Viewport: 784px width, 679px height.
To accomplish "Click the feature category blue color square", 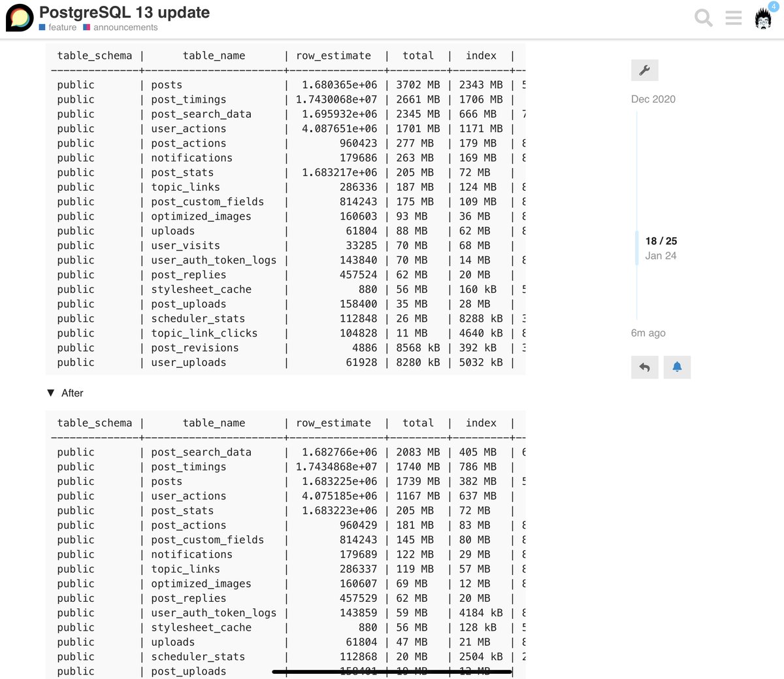I will (x=42, y=27).
